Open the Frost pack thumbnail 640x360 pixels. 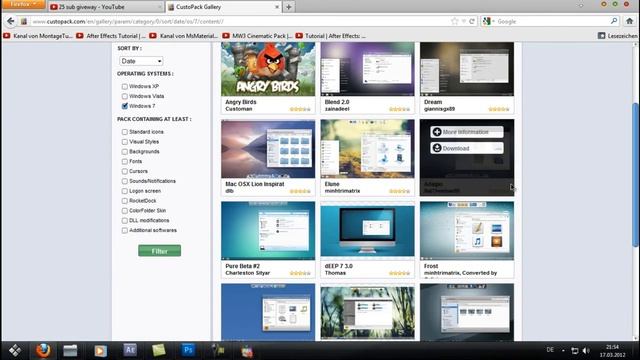467,231
